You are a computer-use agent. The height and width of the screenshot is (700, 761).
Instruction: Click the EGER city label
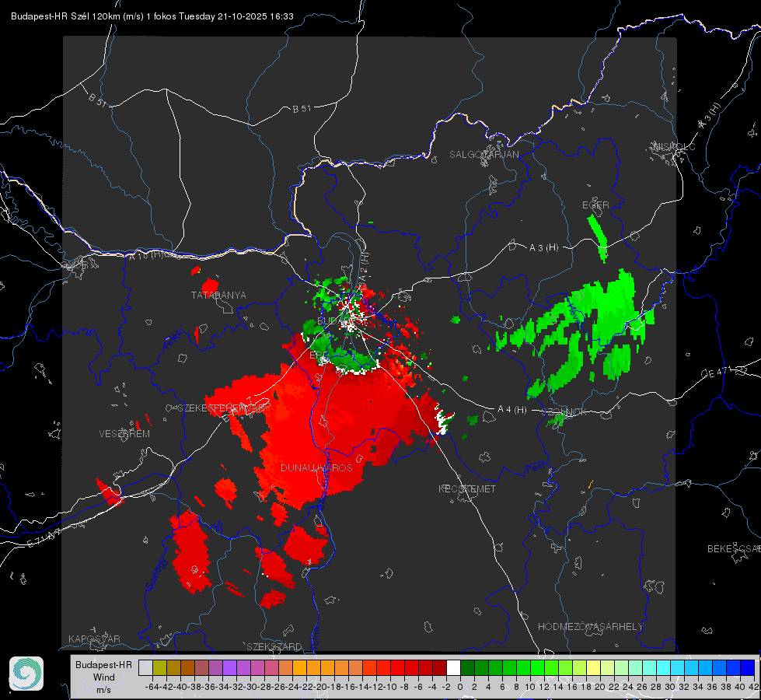click(595, 205)
